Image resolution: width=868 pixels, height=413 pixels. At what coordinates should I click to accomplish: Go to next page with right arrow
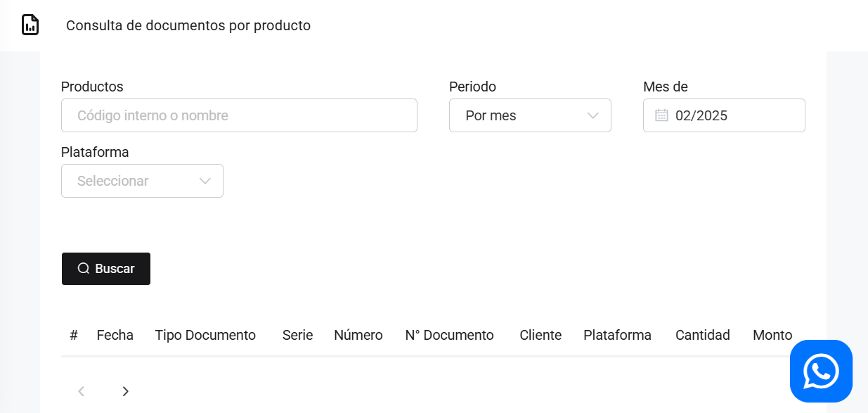126,391
